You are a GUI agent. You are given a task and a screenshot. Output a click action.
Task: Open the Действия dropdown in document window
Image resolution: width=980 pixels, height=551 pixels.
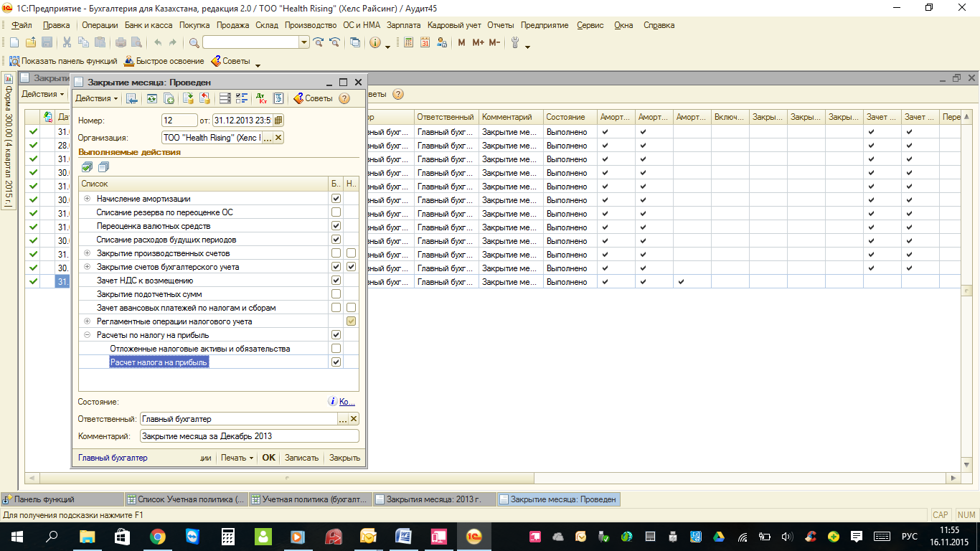pos(97,98)
